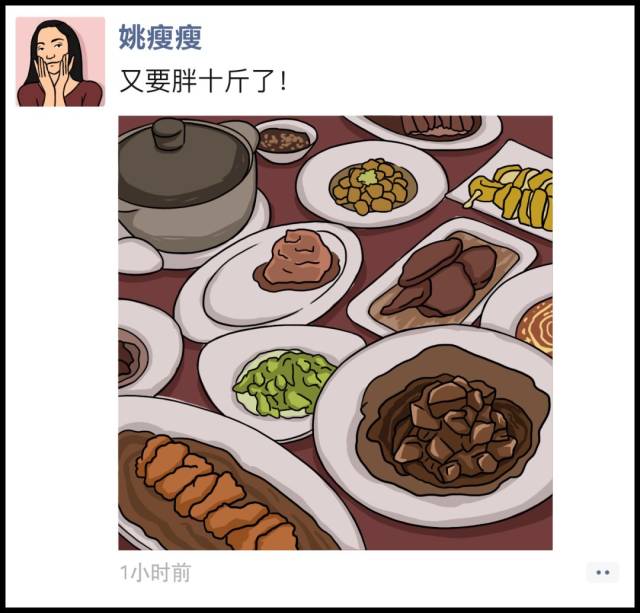
Task: Open the 姚瘦瘦 username profile link
Action: (x=160, y=37)
